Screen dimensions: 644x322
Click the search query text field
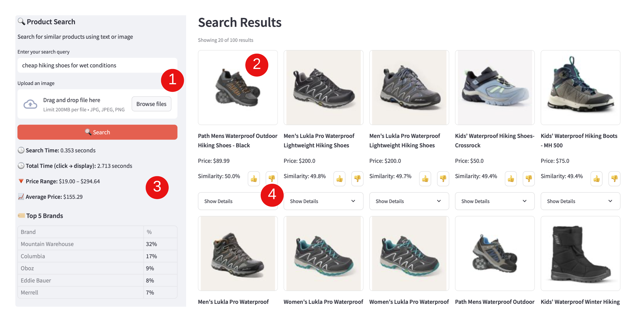coord(97,65)
